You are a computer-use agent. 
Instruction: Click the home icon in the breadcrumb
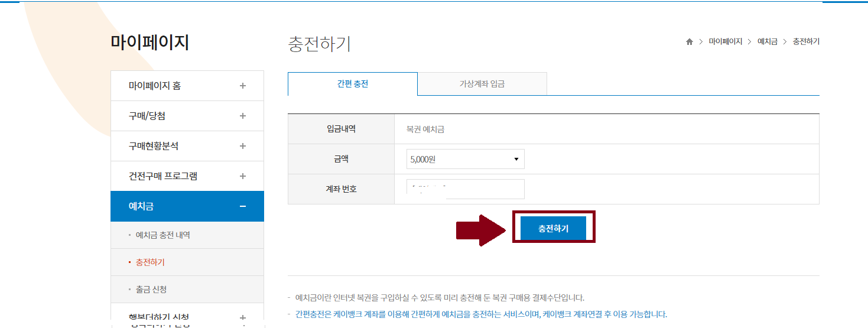(689, 42)
